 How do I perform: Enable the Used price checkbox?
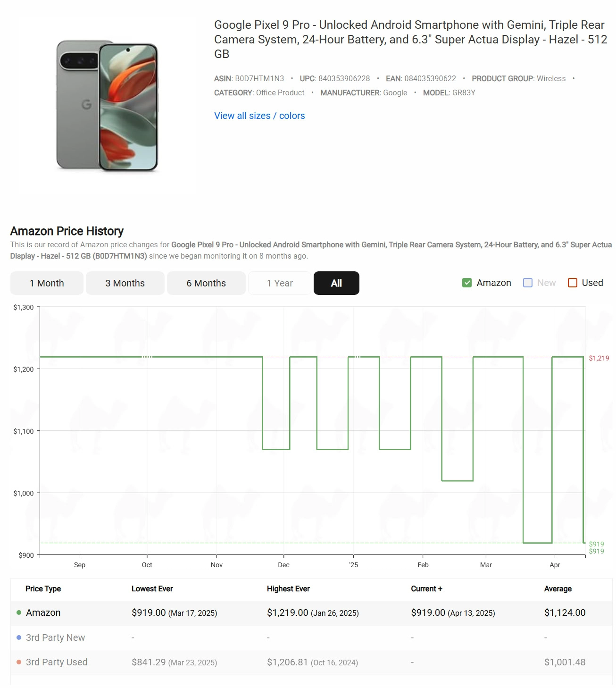tap(573, 283)
